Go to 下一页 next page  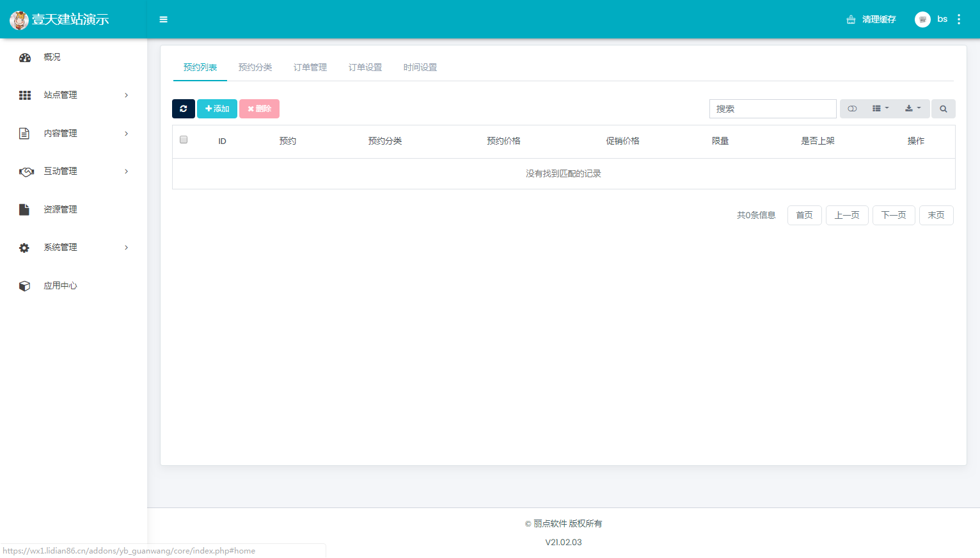pos(894,215)
